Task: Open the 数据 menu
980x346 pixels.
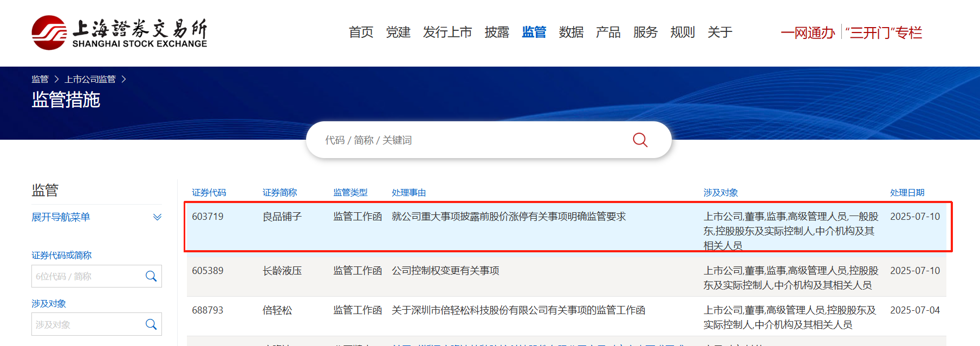Action: pos(571,32)
